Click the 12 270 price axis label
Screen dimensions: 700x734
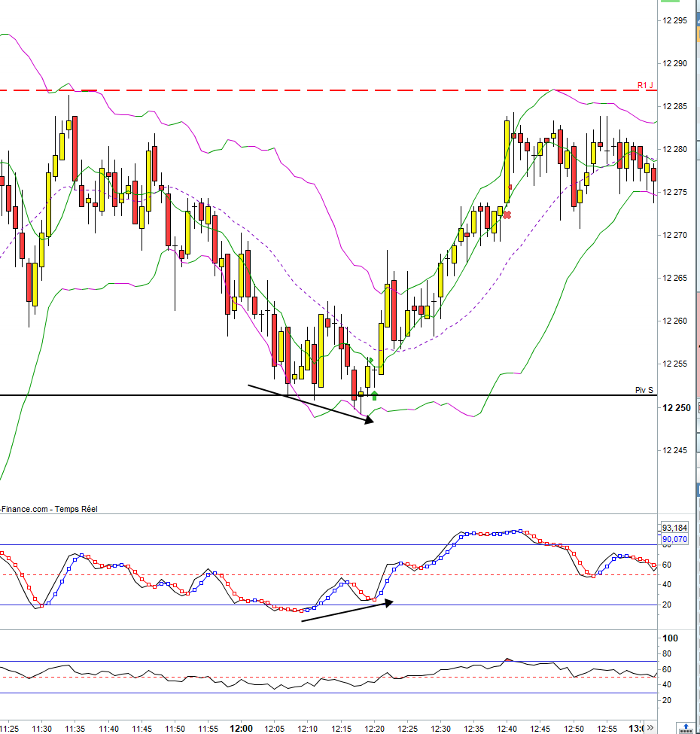point(674,235)
